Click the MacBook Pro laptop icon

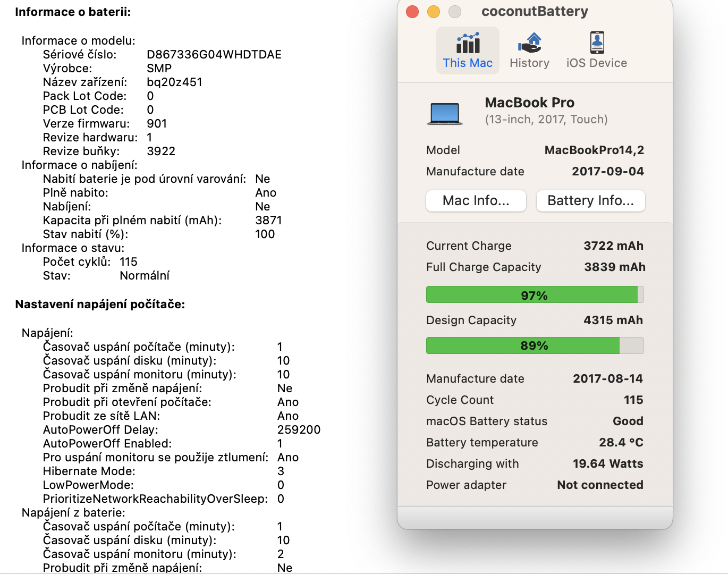[445, 114]
